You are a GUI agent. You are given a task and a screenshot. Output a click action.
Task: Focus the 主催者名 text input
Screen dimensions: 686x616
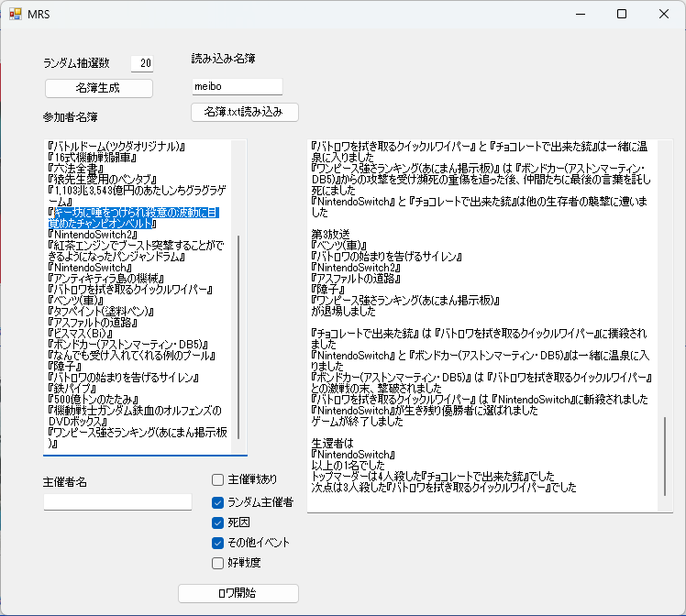click(117, 501)
